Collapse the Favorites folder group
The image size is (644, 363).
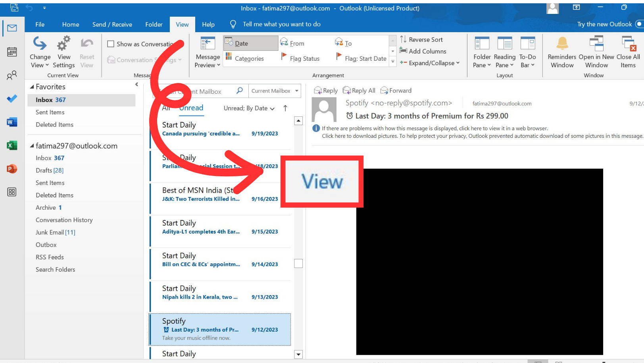pos(32,87)
